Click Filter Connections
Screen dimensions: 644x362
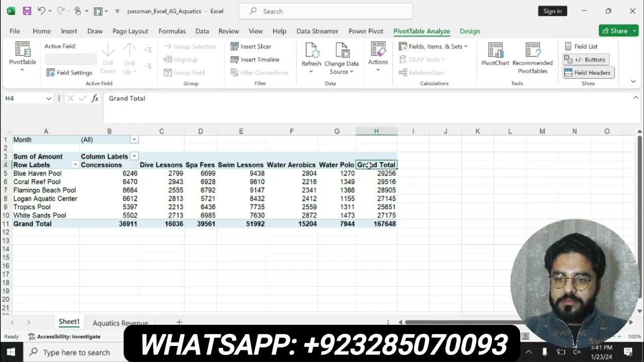[x=260, y=72]
